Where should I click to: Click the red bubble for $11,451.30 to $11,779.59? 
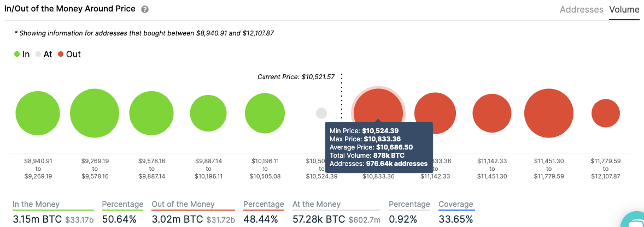pyautogui.click(x=548, y=113)
